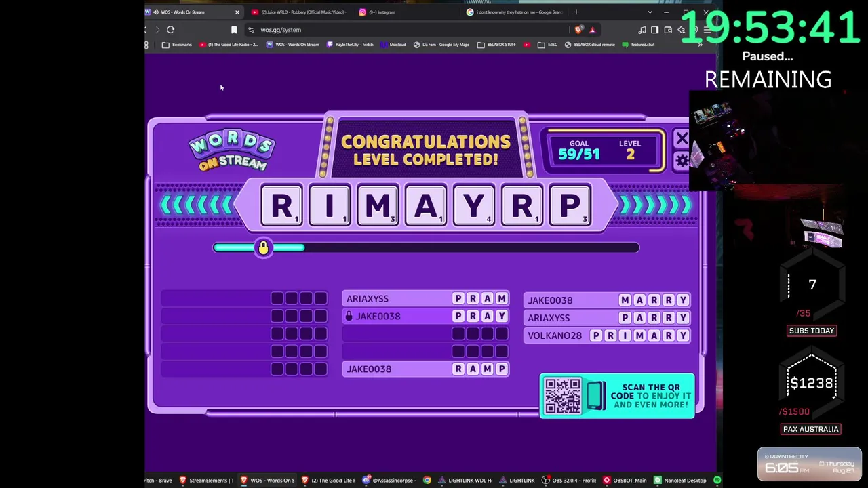Open OBS 32.0.4 taskbar item
Image resolution: width=868 pixels, height=488 pixels.
tap(569, 481)
